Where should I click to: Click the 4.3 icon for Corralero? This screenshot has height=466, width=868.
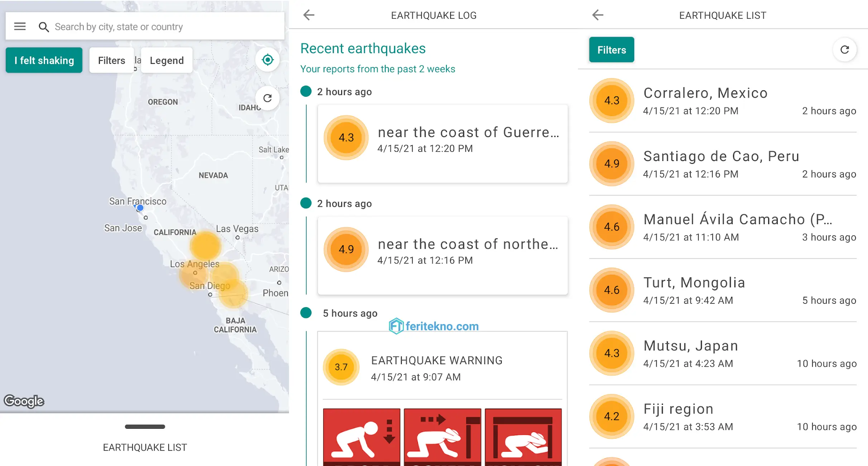tap(612, 100)
